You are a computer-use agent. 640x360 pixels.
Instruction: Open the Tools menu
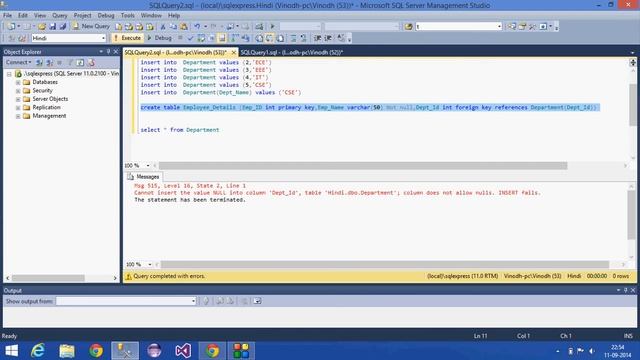(x=128, y=16)
